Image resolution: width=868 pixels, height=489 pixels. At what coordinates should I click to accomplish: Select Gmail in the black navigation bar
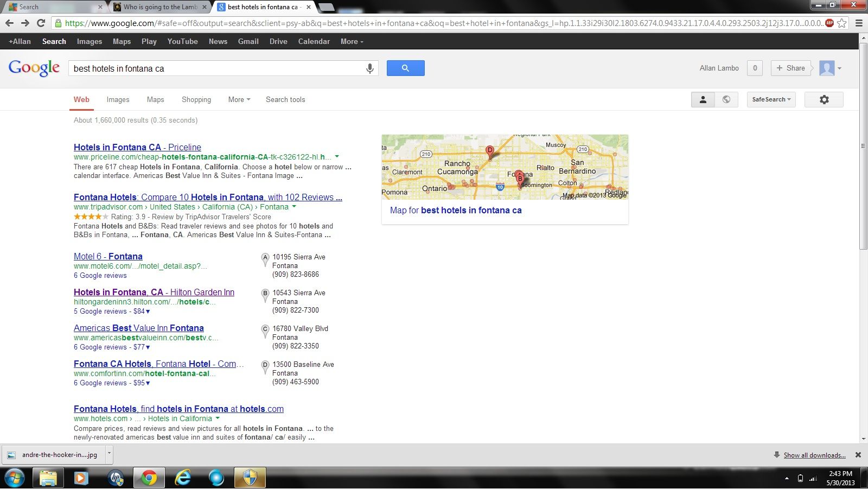[x=248, y=41]
